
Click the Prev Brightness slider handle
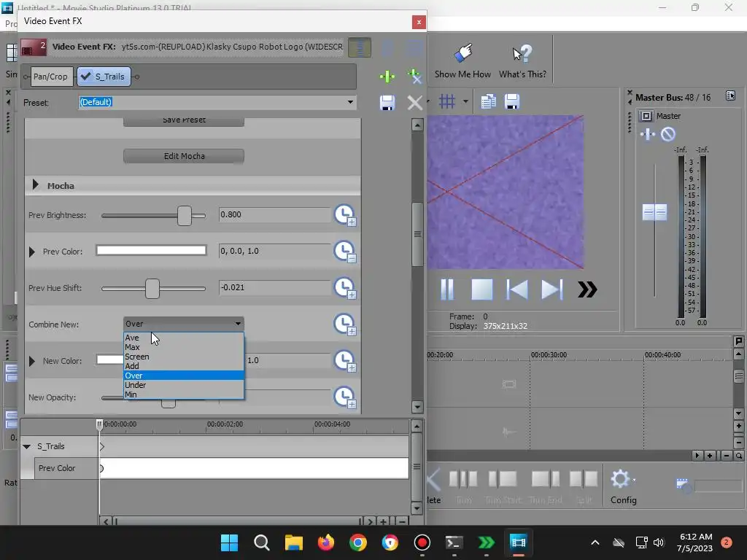coord(185,216)
